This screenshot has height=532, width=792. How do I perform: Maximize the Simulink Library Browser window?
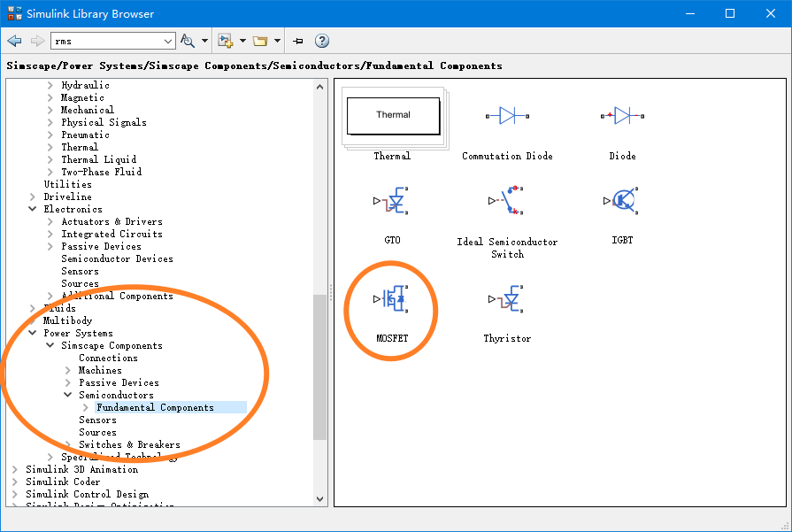730,13
